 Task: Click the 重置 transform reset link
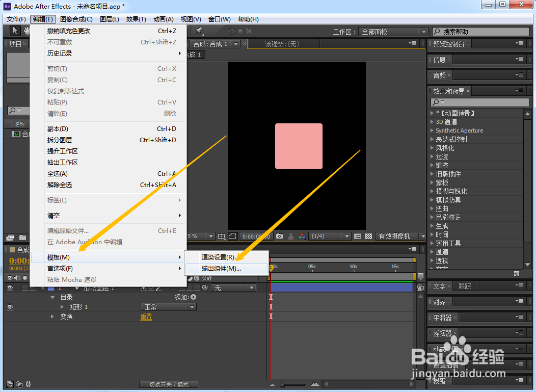click(x=146, y=317)
